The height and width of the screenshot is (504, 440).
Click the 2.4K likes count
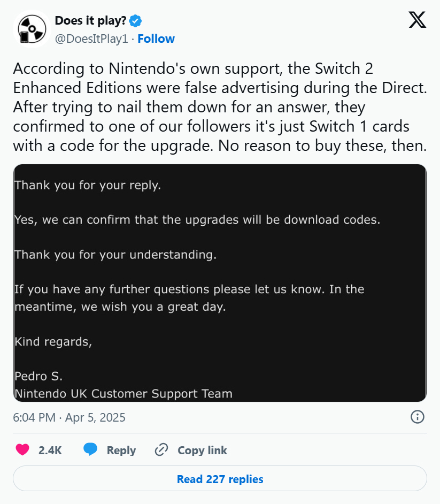tap(50, 450)
